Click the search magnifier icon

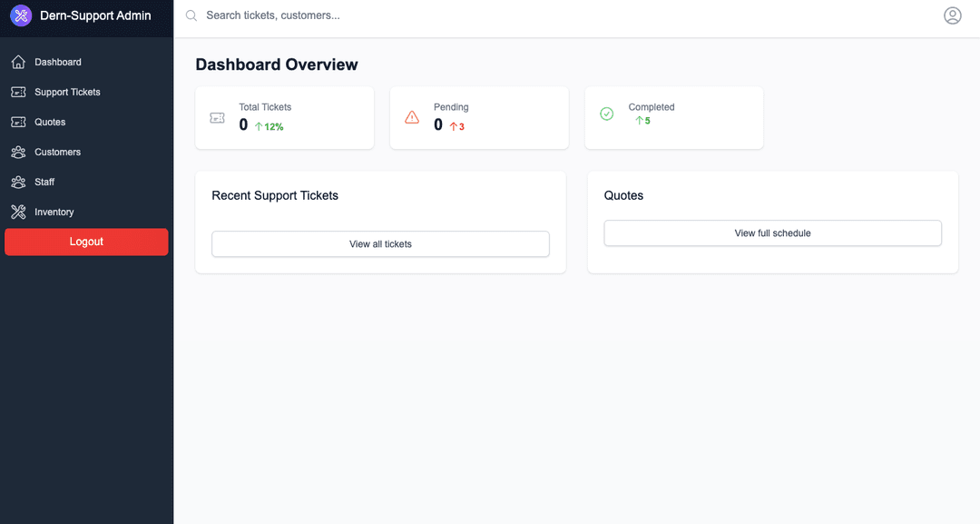pos(191,15)
